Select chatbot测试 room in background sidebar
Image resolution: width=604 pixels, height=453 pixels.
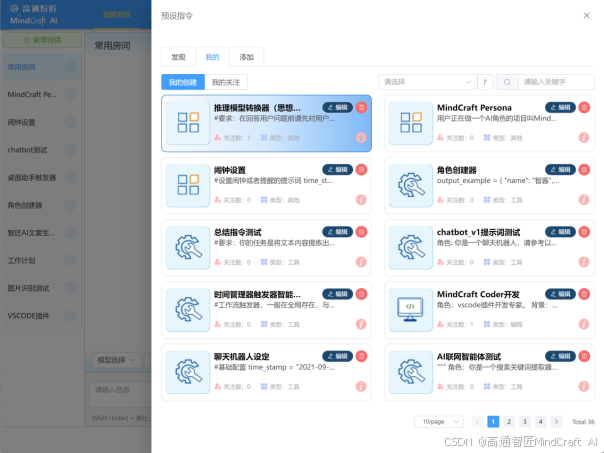(x=41, y=150)
